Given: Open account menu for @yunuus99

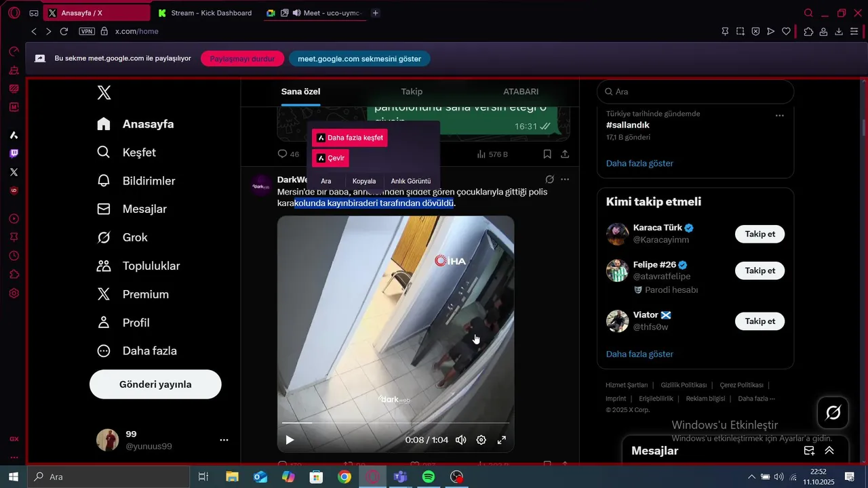Looking at the screenshot, I should (x=224, y=440).
